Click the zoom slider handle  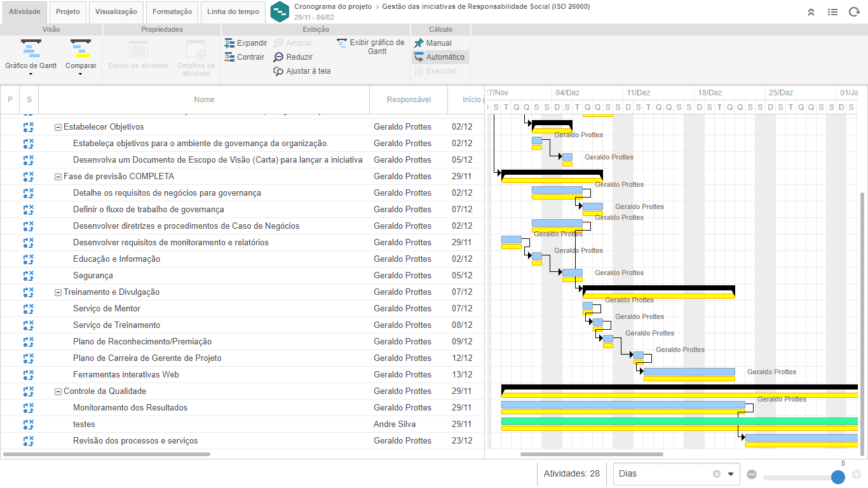(x=838, y=477)
